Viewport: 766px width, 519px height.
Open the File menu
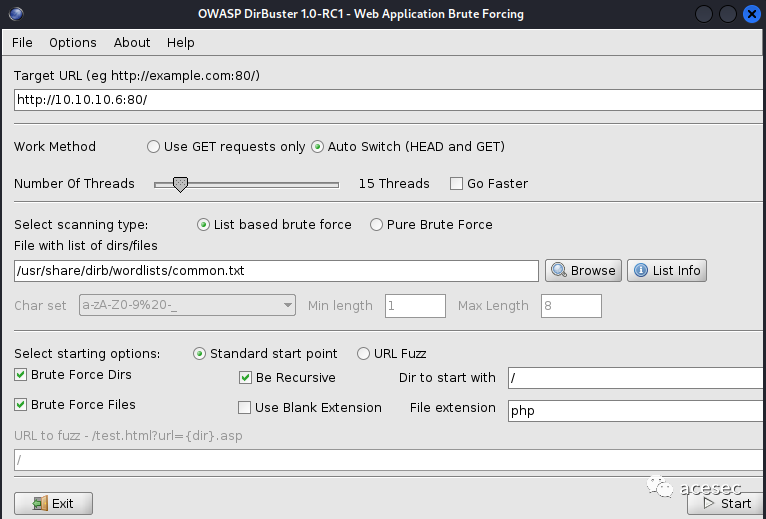(22, 43)
